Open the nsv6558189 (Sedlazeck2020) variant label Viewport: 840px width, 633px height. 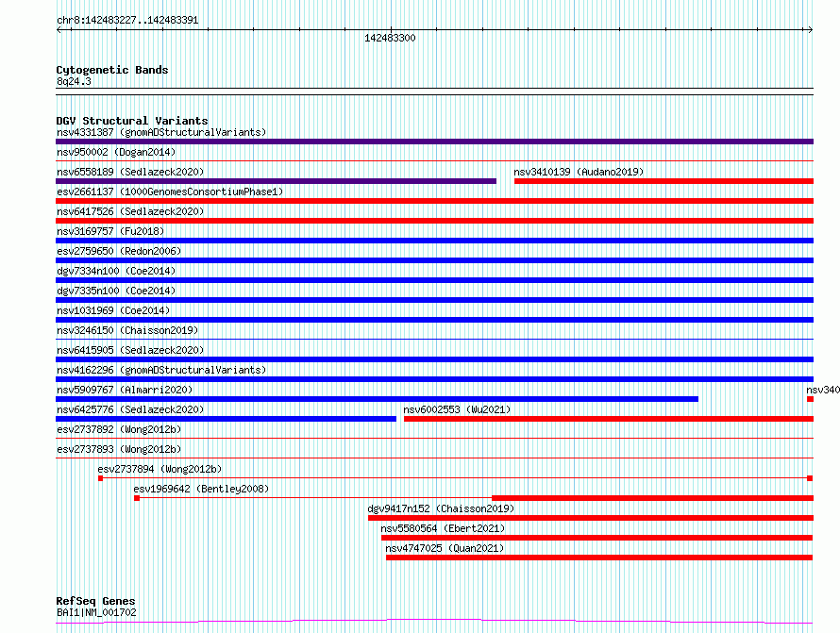click(x=130, y=172)
